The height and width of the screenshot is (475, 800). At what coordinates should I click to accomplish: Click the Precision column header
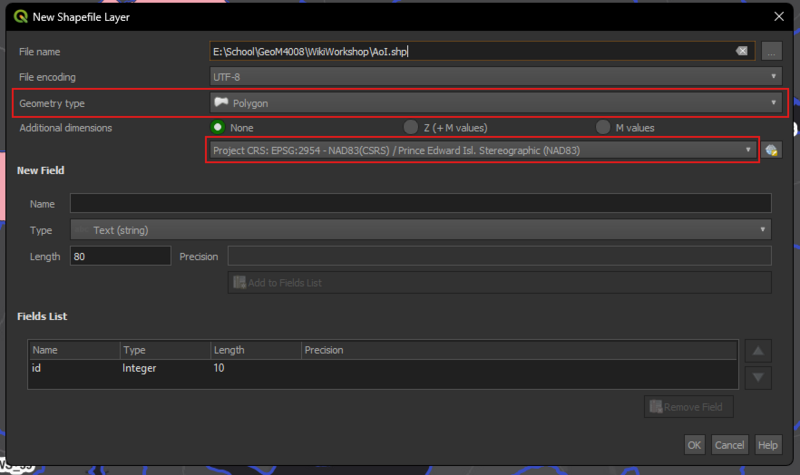pos(324,350)
